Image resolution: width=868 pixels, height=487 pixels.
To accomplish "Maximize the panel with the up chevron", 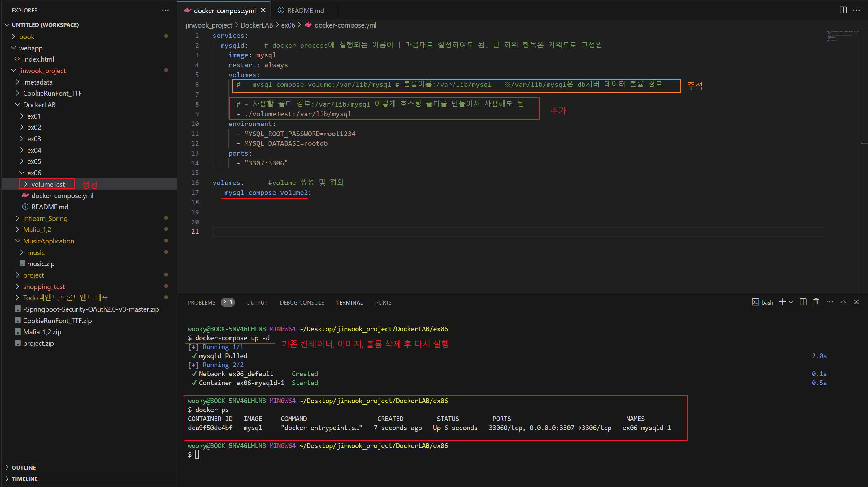I will [843, 302].
